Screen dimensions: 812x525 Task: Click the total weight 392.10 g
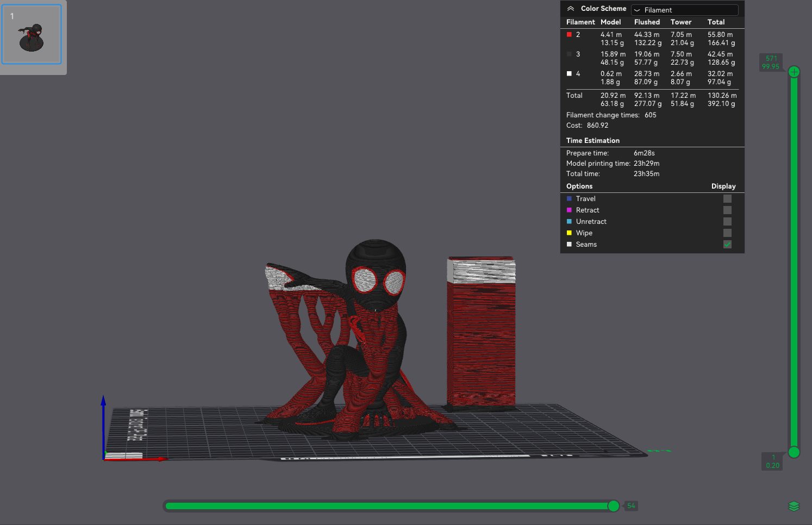click(721, 104)
